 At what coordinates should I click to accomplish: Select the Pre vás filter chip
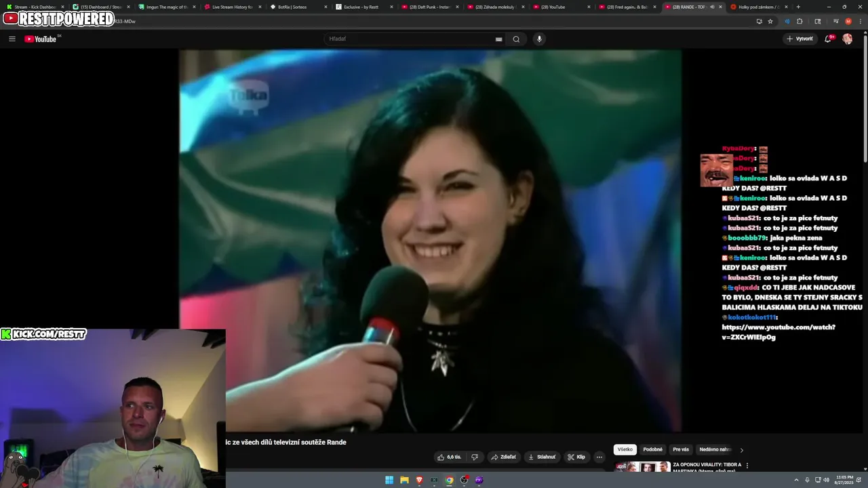[x=681, y=449]
